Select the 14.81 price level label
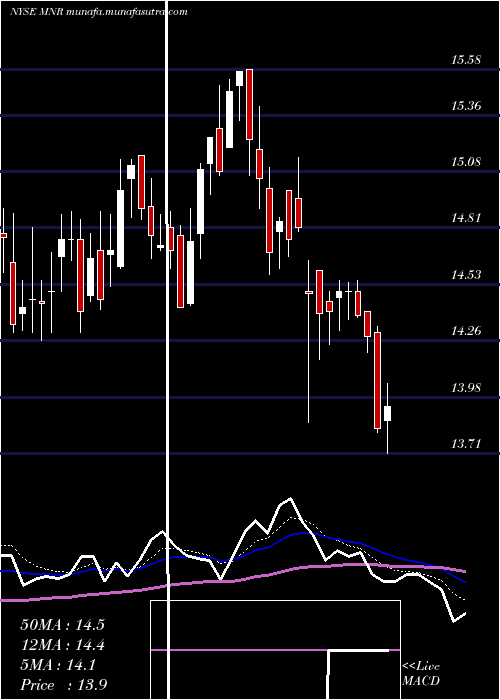 (466, 218)
